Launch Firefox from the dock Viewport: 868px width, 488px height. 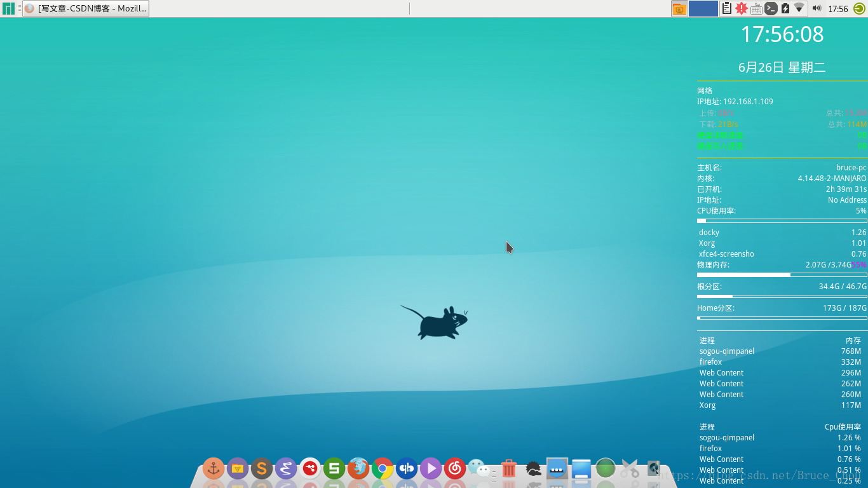[x=358, y=469]
